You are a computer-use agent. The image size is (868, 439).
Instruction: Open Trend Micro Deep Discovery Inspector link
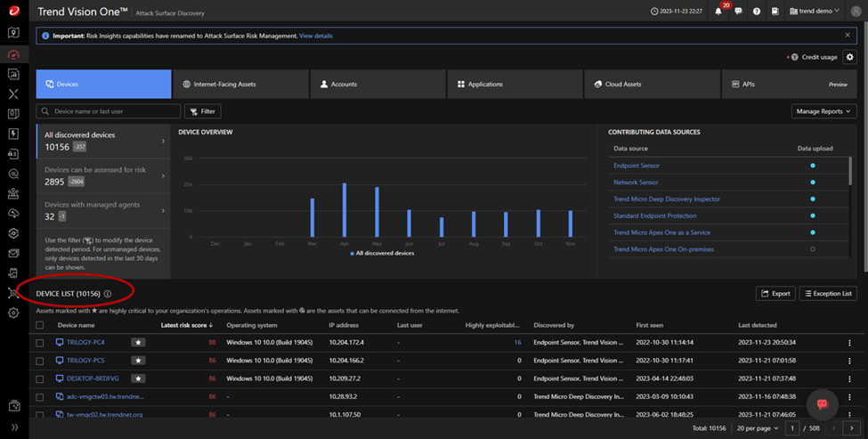tap(667, 199)
